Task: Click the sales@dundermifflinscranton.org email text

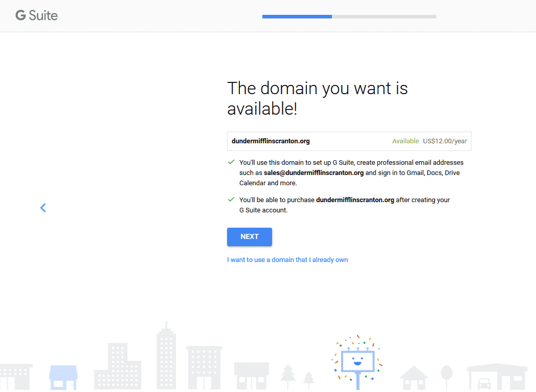Action: 314,173
